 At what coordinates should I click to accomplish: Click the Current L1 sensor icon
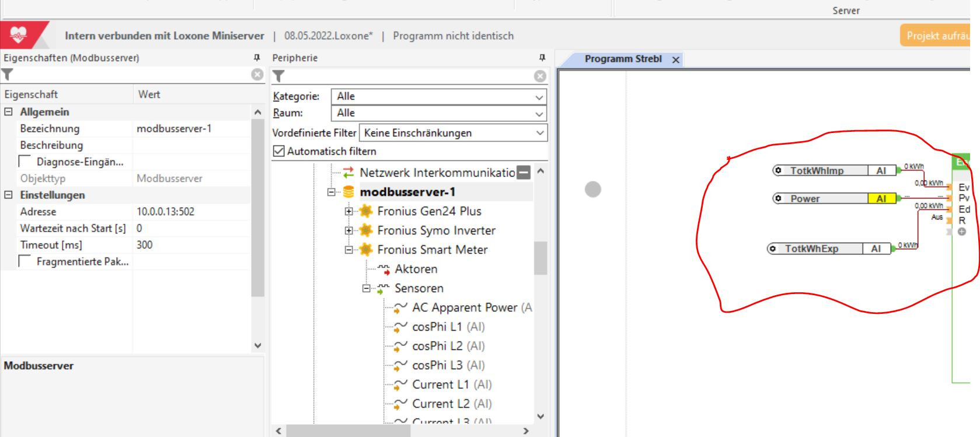(400, 384)
